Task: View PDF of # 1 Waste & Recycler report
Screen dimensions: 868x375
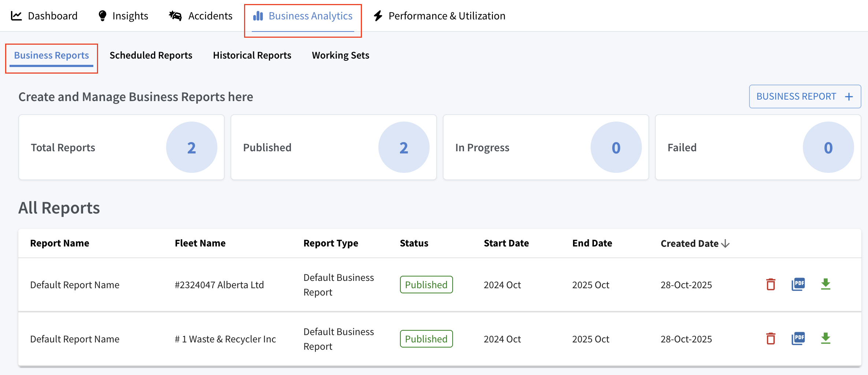Action: 798,339
